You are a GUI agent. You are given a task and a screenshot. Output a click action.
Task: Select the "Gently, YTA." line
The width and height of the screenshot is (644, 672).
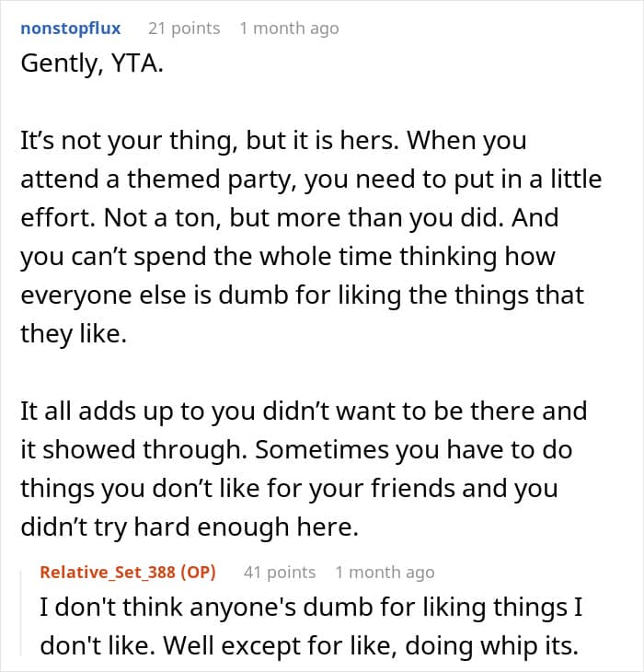point(92,64)
